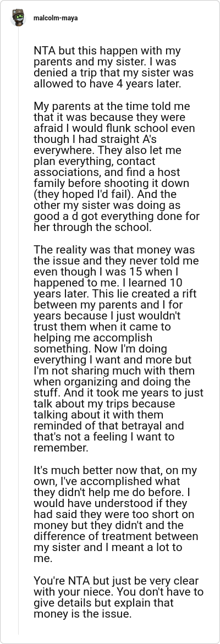Click the line 'money is the issue.'
220x644 pixels.
[85, 614]
